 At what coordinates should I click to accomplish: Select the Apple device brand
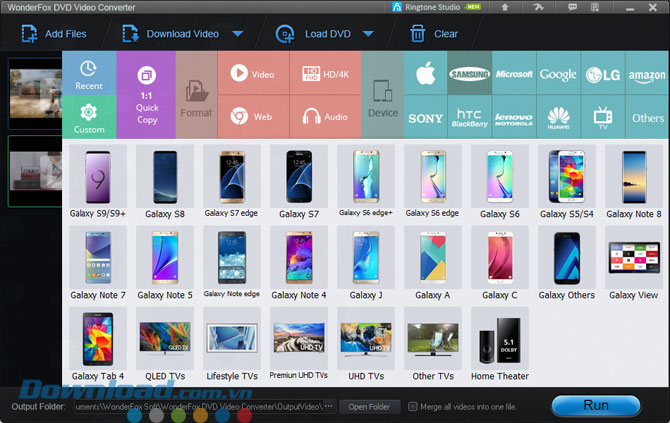coord(426,73)
